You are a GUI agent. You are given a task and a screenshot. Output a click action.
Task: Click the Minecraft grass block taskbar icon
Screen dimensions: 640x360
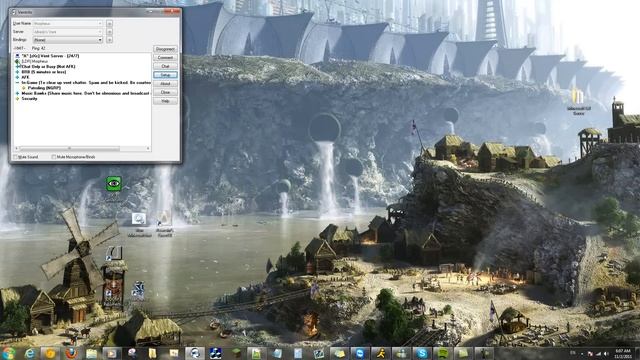point(236,353)
